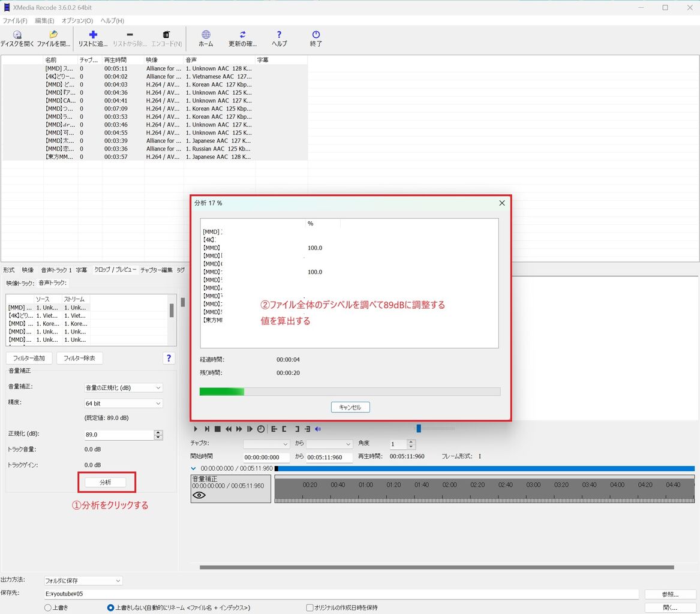Open disc with the ディスクを開く toolbar icon

pyautogui.click(x=17, y=35)
